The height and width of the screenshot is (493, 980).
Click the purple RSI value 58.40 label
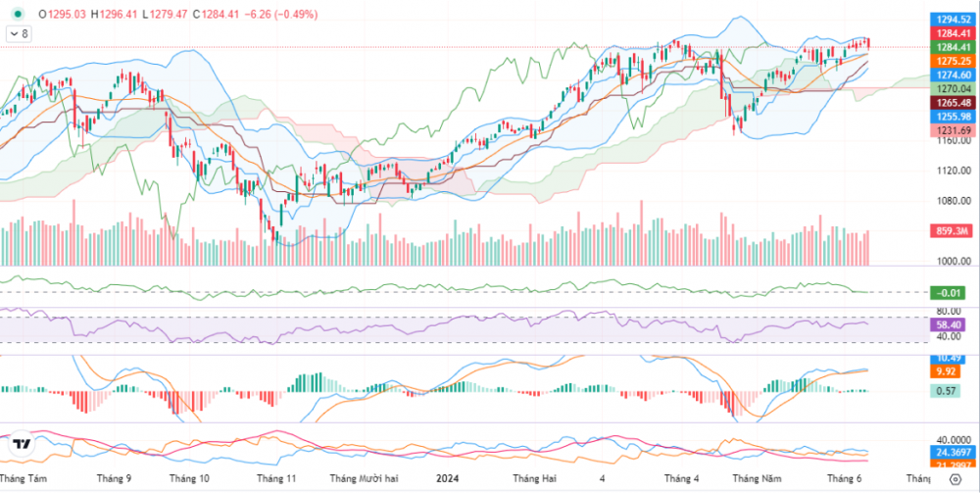click(949, 324)
